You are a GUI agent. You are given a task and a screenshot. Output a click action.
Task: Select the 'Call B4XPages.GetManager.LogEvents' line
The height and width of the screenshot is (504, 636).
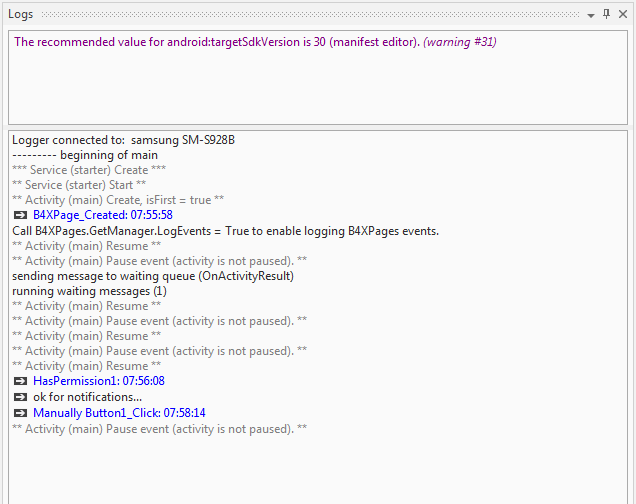226,231
